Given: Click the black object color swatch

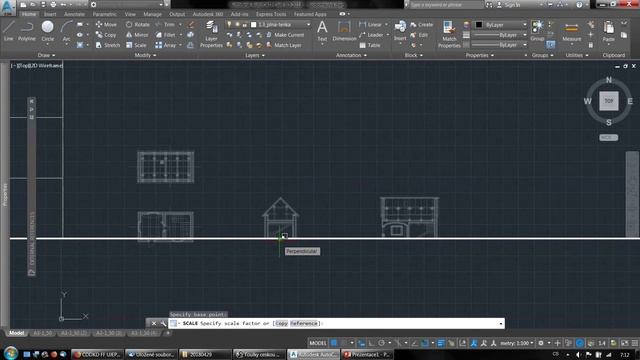Looking at the screenshot, I should [479, 25].
